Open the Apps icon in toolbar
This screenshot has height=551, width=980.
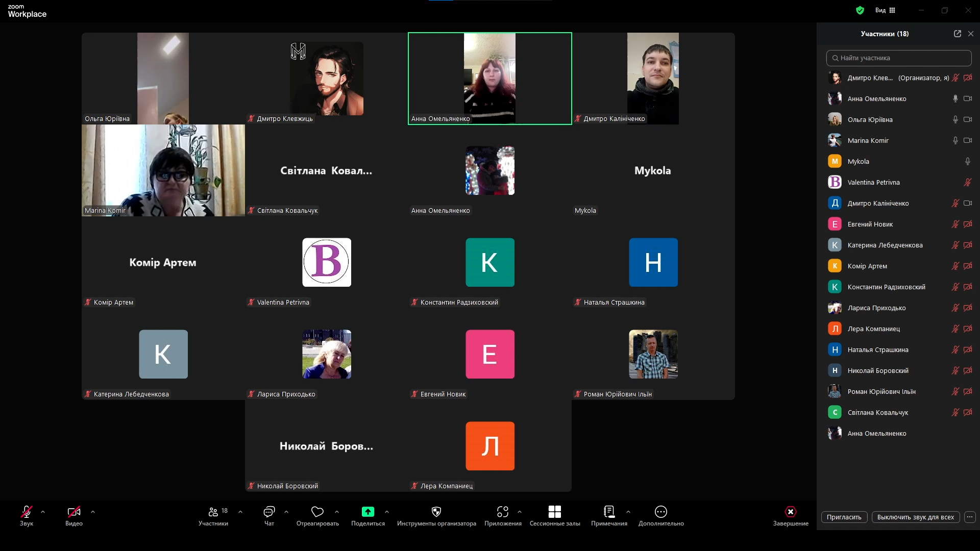503,512
